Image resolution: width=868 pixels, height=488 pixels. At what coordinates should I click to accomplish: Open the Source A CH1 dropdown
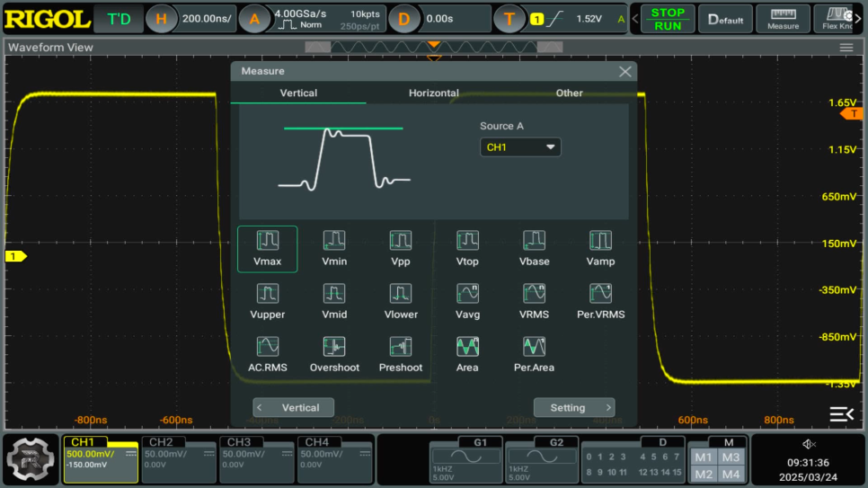[x=519, y=147]
